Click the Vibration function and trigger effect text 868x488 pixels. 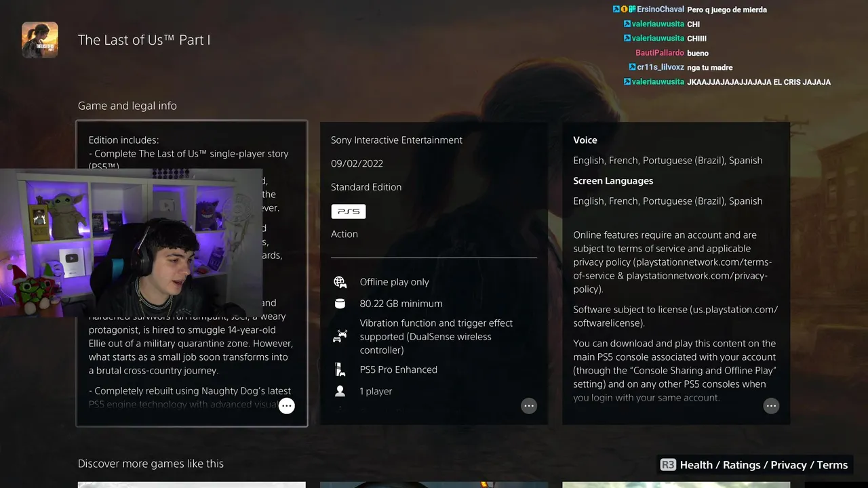[x=436, y=337]
